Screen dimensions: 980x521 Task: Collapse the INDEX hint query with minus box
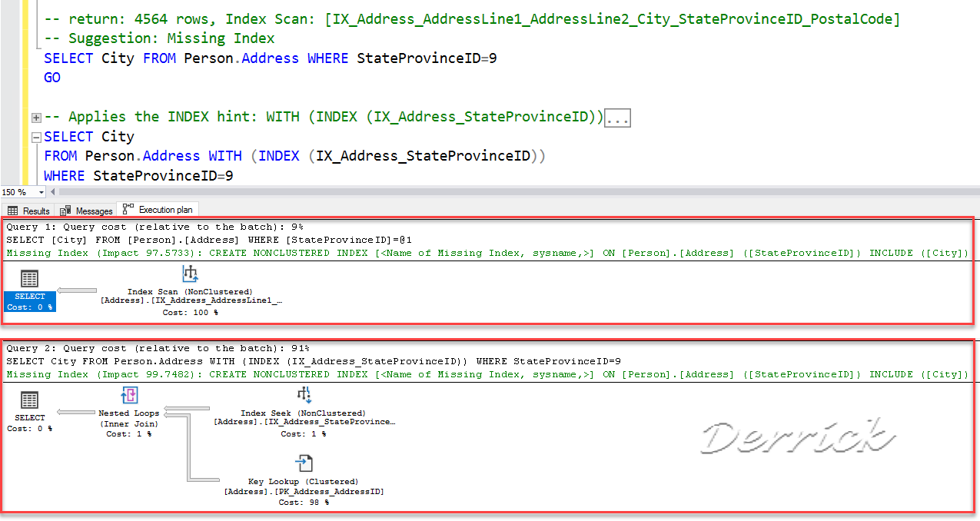click(x=35, y=137)
